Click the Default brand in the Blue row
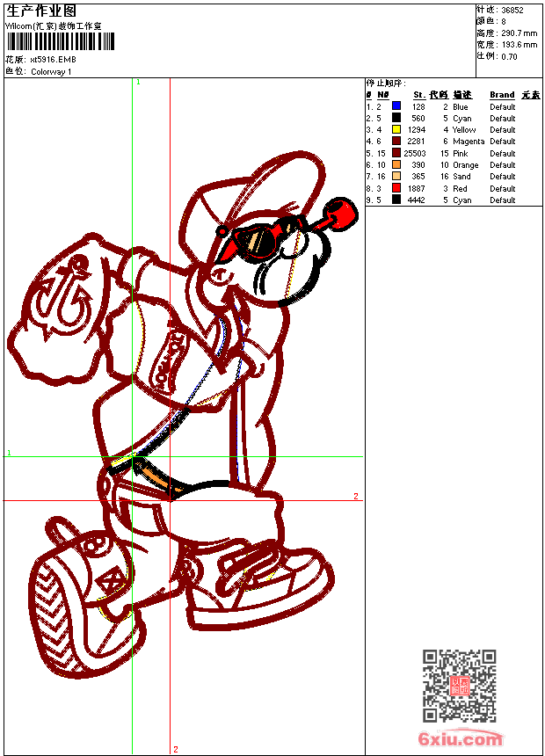This screenshot has width=545, height=756. coord(503,107)
